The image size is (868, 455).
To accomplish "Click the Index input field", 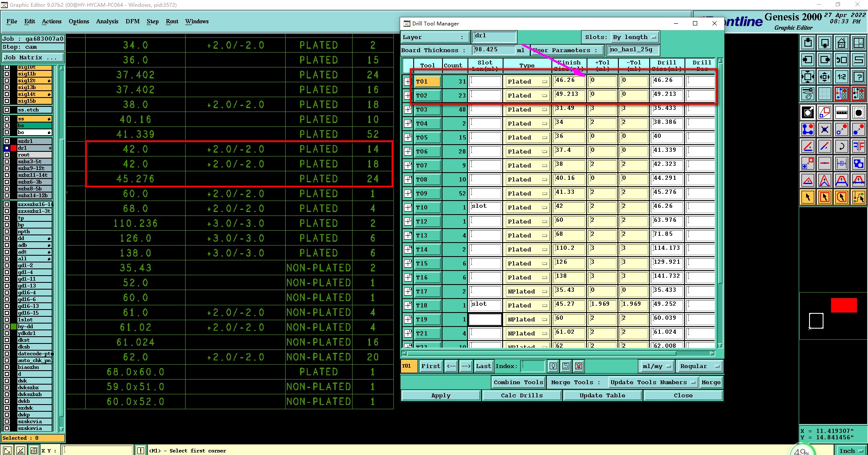I will (x=532, y=366).
